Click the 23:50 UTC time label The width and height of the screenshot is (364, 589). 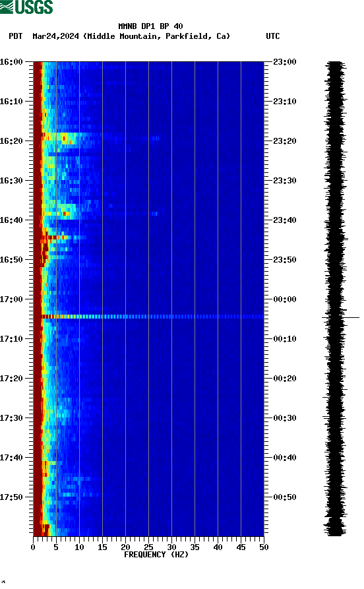pos(285,260)
